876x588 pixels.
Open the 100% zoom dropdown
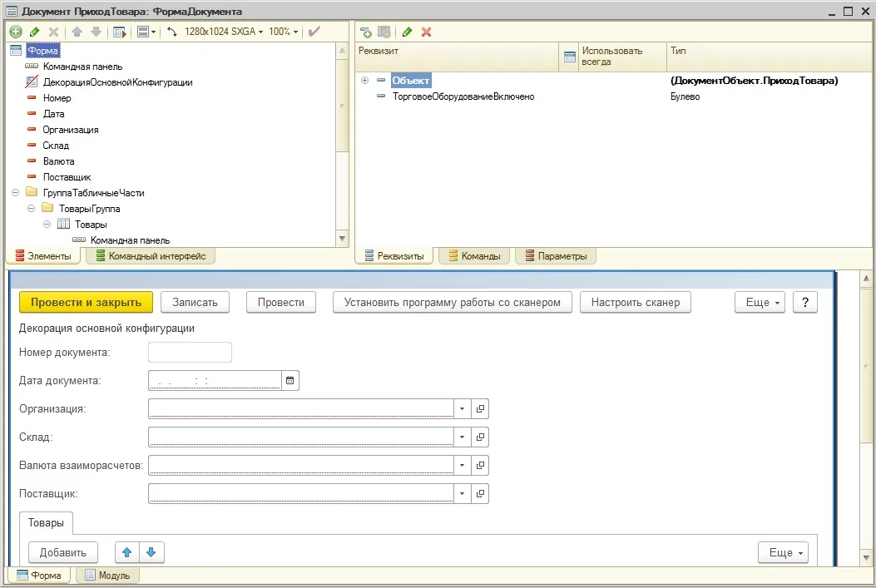tap(283, 32)
